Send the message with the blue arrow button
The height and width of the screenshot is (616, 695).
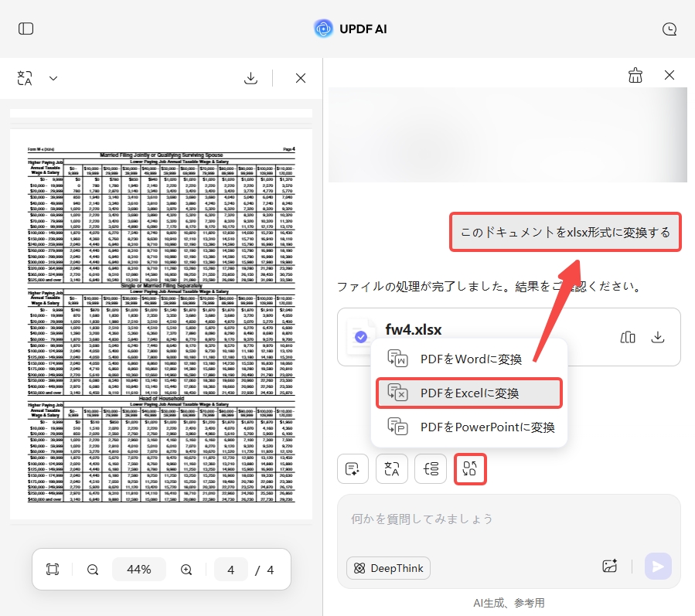pos(658,567)
